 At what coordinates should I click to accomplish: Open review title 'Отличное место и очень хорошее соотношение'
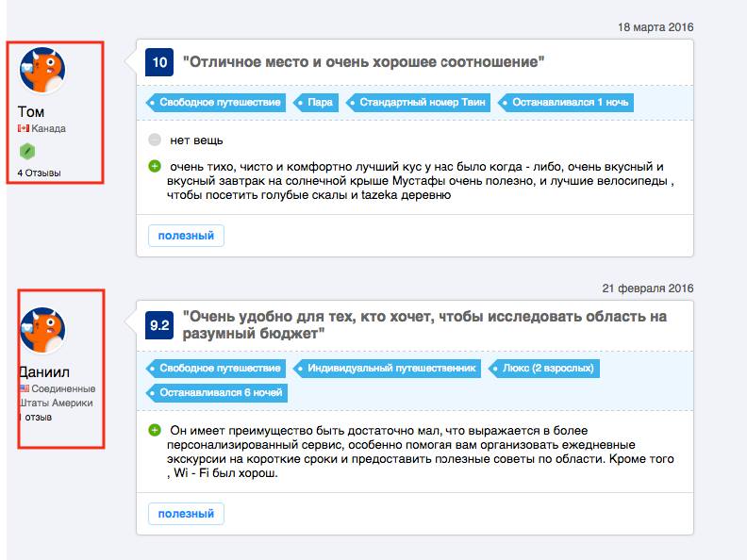[x=362, y=62]
